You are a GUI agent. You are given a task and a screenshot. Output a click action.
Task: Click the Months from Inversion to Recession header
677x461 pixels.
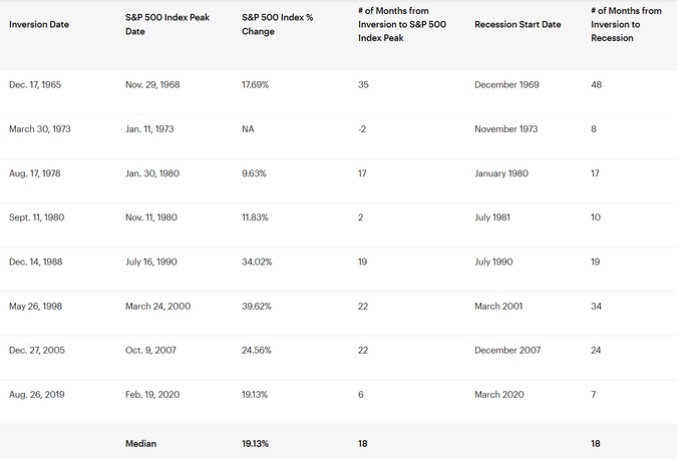pos(626,24)
